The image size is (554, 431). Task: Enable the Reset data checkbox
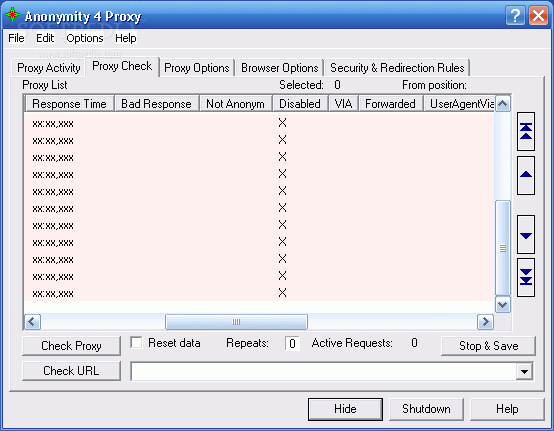(x=136, y=343)
